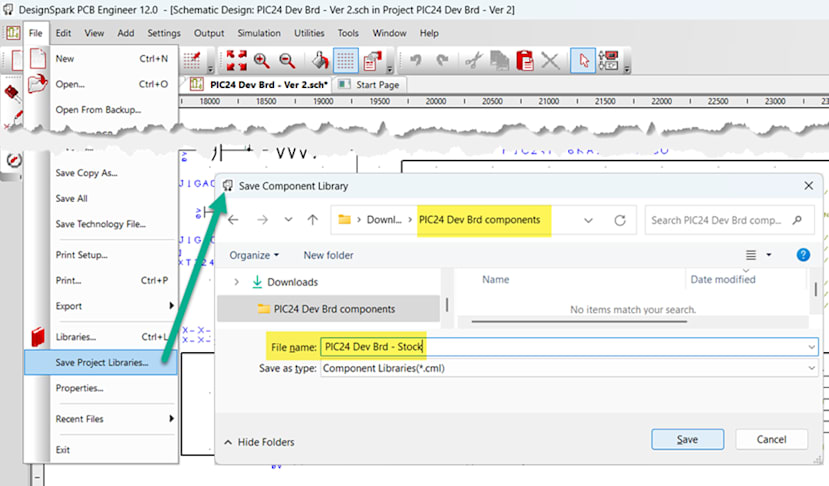The height and width of the screenshot is (486, 829).
Task: Click the Save button
Action: 687,439
